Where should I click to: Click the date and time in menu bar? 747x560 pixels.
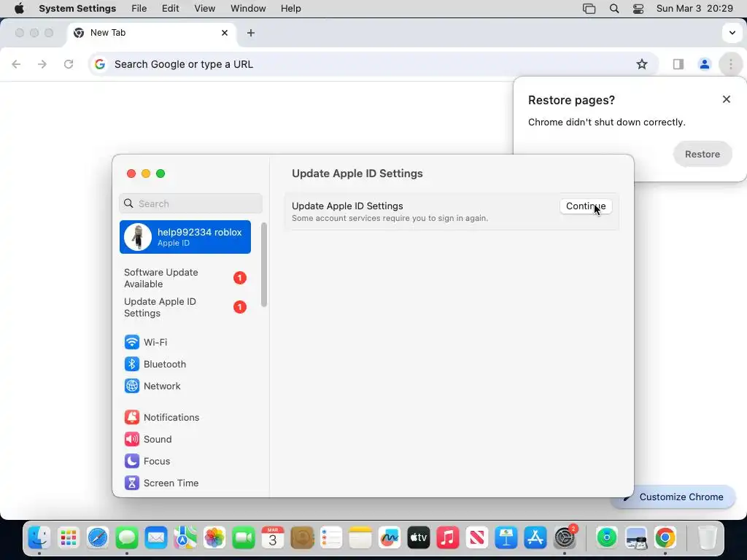pyautogui.click(x=694, y=9)
